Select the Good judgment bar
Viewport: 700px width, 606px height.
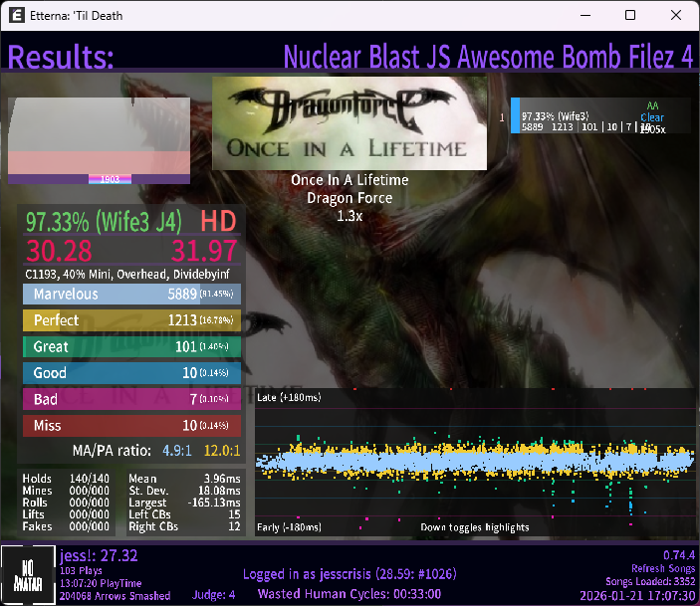tap(131, 373)
